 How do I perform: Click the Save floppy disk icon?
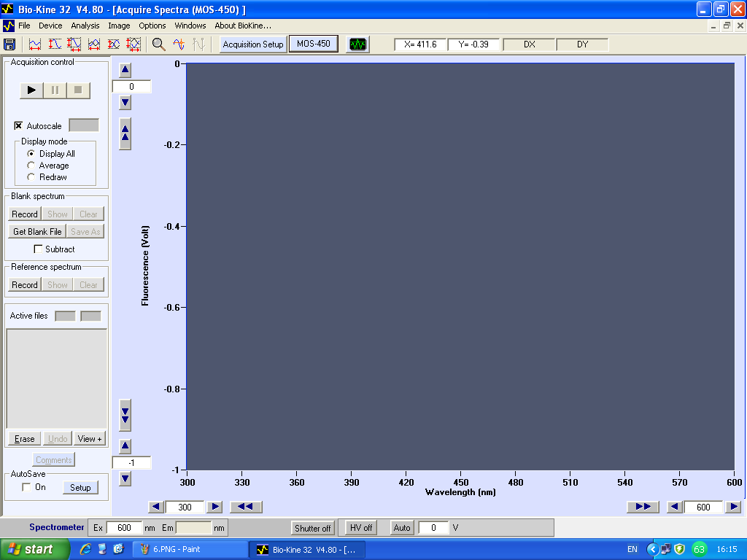click(9, 44)
